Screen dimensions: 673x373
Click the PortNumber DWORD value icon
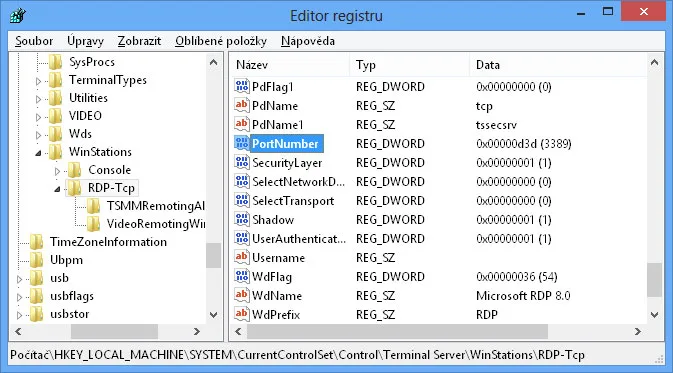pyautogui.click(x=242, y=143)
